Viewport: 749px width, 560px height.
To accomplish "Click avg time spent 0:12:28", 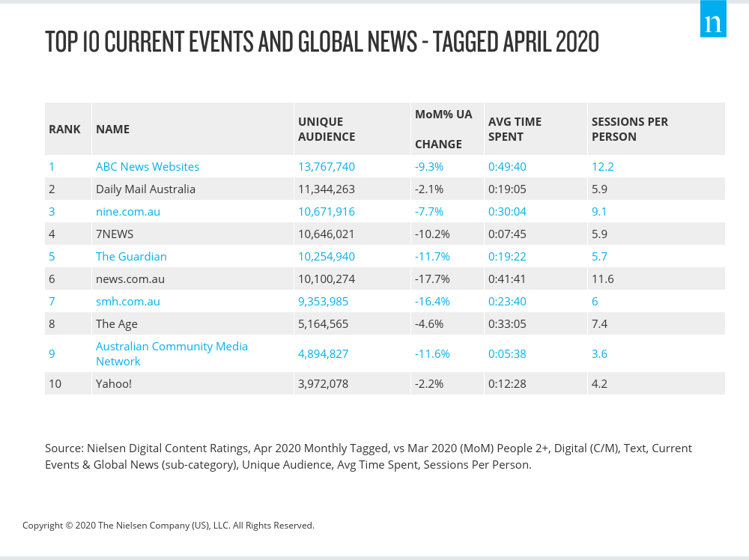I will click(x=507, y=384).
